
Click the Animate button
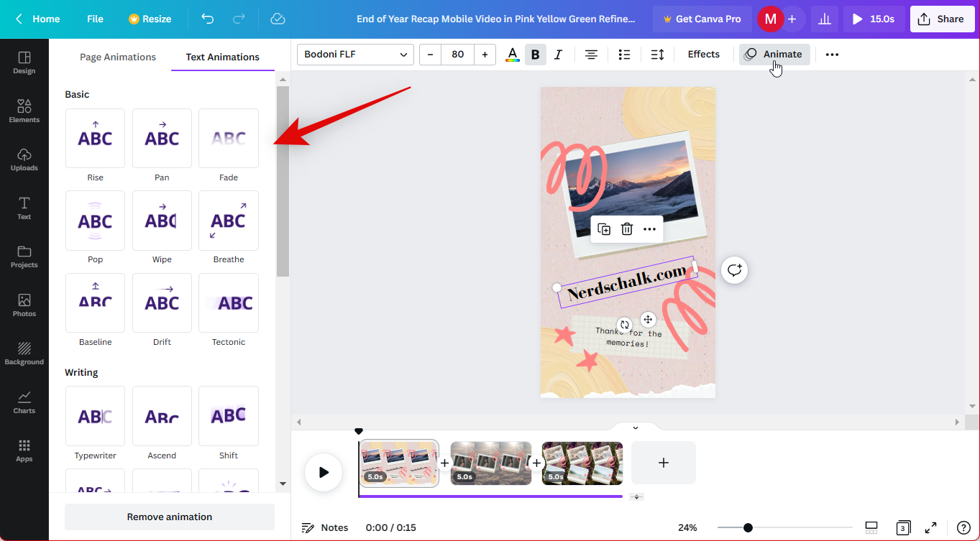774,55
